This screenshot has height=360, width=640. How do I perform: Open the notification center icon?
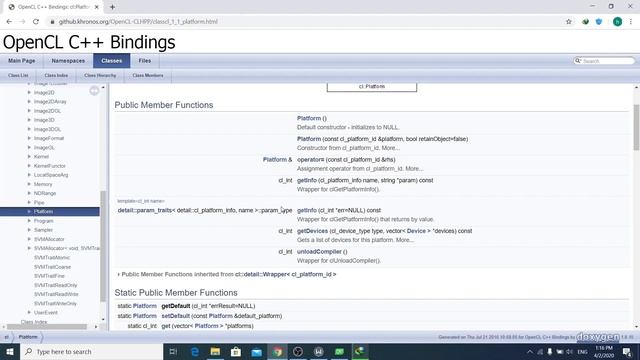627,351
